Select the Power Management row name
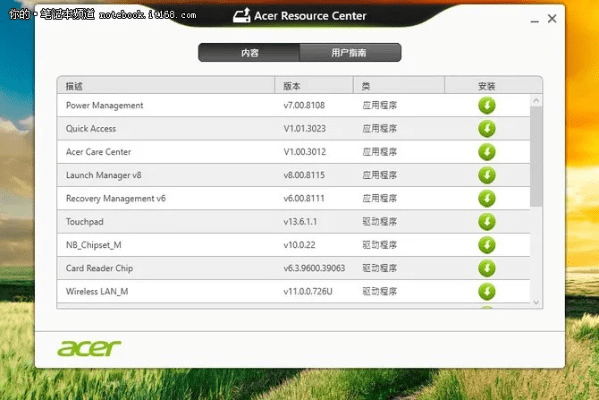Viewport: 599px width, 400px height. tap(104, 105)
